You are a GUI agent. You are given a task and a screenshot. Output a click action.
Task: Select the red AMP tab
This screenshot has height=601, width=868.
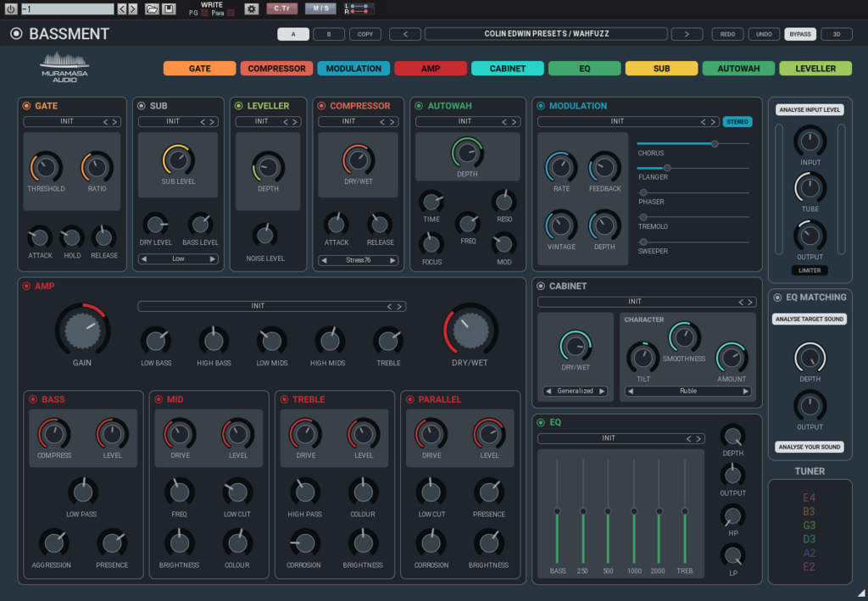pos(431,69)
